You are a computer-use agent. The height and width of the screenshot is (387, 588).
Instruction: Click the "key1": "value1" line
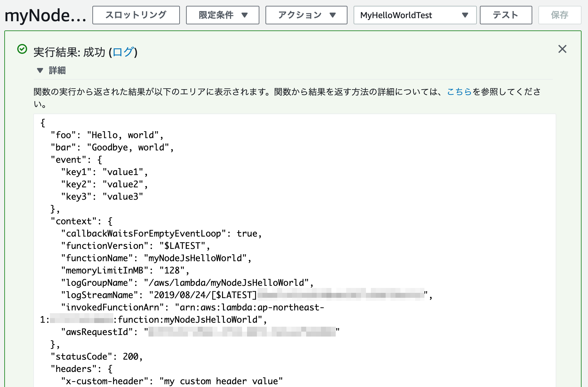pos(104,172)
